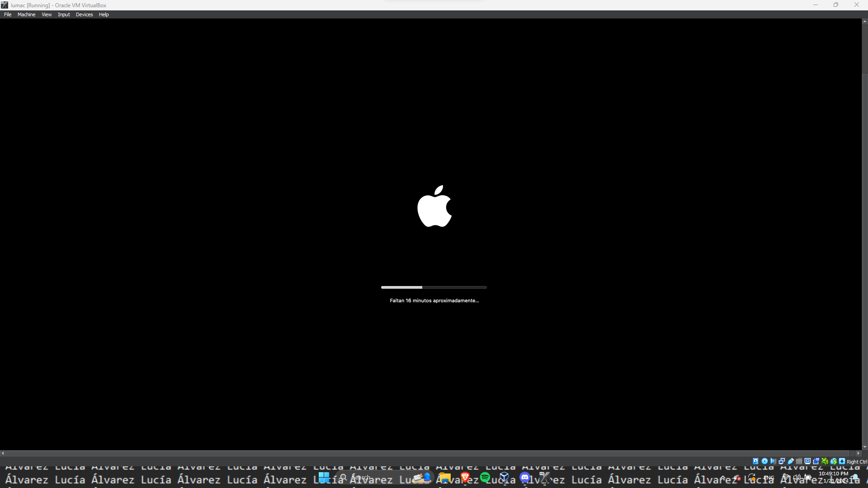Image resolution: width=868 pixels, height=488 pixels.
Task: Open the Input menu
Action: point(64,14)
